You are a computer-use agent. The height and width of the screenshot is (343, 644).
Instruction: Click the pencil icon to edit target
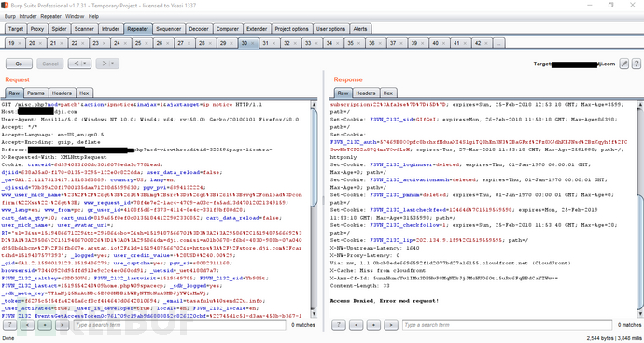coord(623,64)
